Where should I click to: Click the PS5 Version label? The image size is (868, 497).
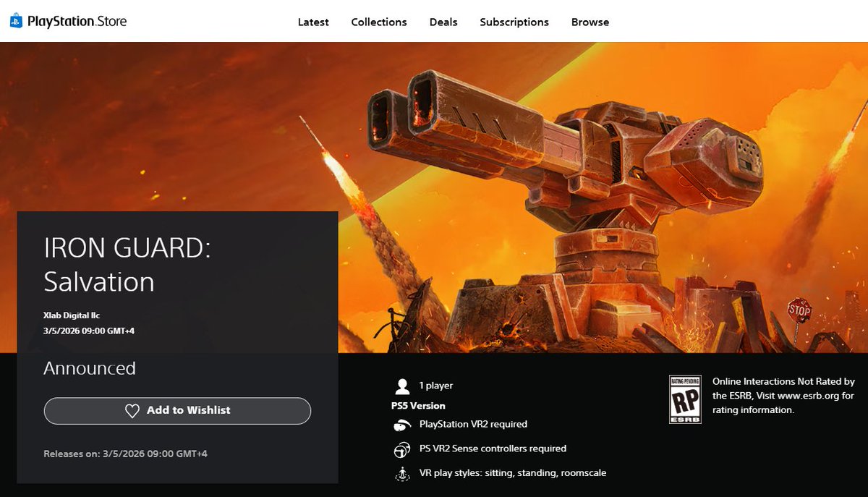pos(417,405)
